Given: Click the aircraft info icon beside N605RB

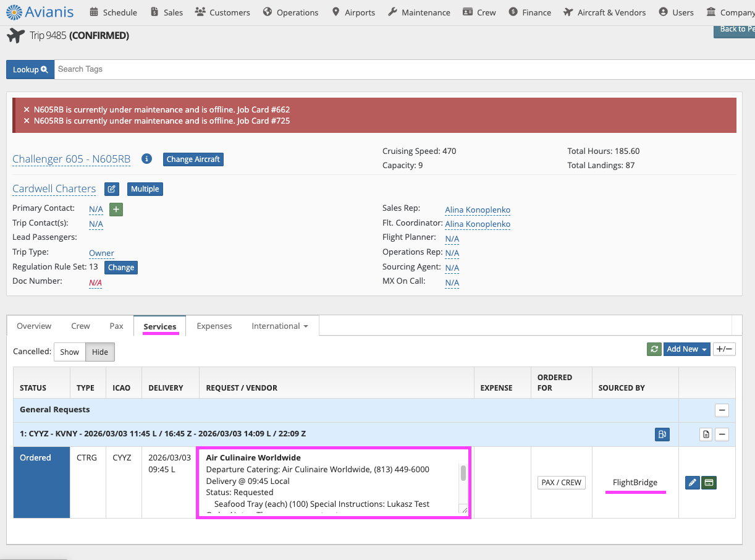Looking at the screenshot, I should click(146, 159).
